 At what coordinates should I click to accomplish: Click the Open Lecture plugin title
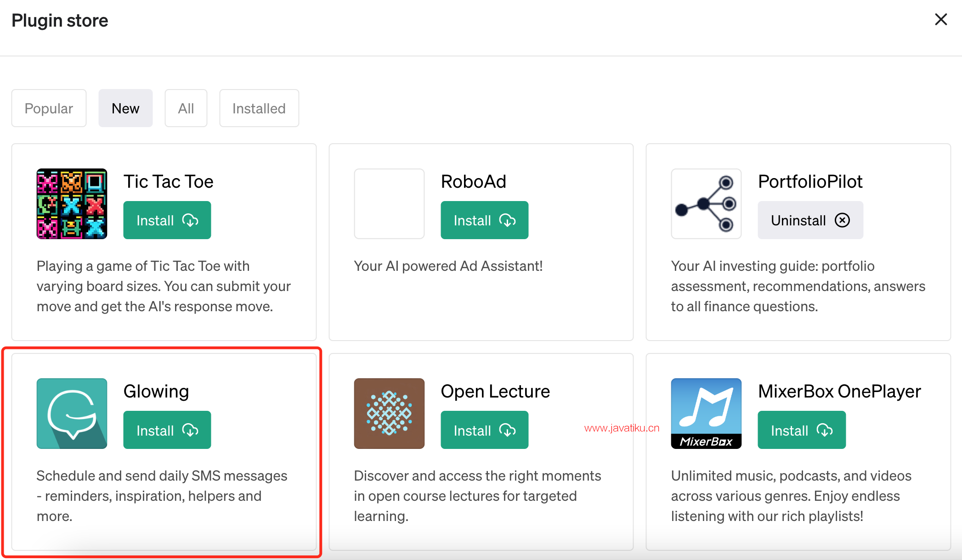[x=495, y=392]
